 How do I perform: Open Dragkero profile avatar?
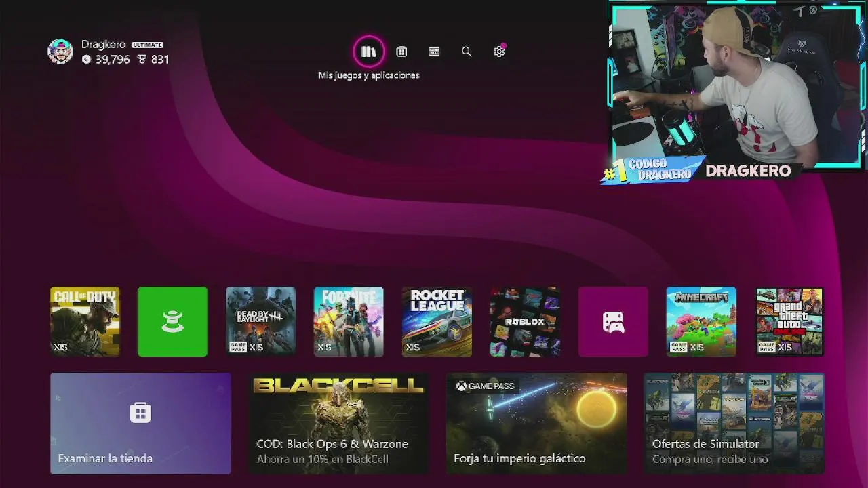[60, 52]
